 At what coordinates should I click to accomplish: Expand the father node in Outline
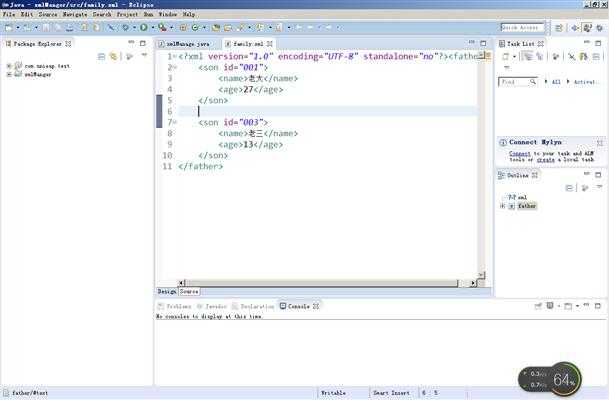click(x=502, y=206)
